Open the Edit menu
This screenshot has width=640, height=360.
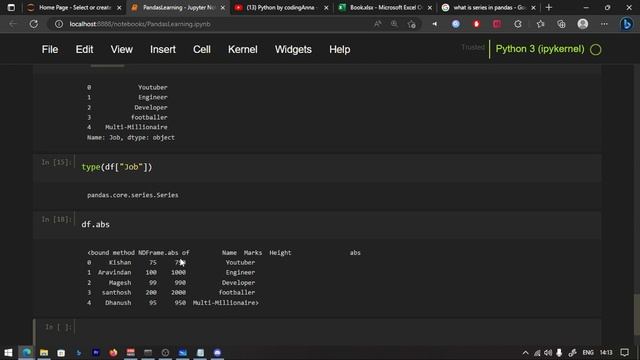(84, 49)
